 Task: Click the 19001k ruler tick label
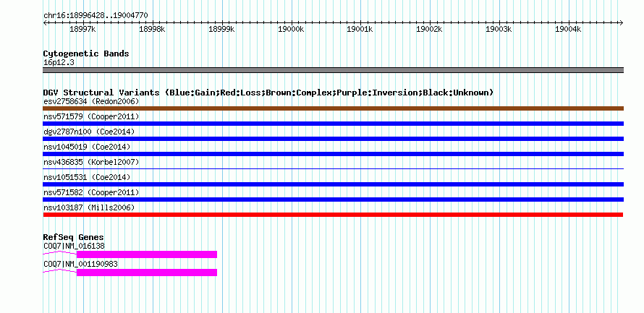(x=360, y=29)
